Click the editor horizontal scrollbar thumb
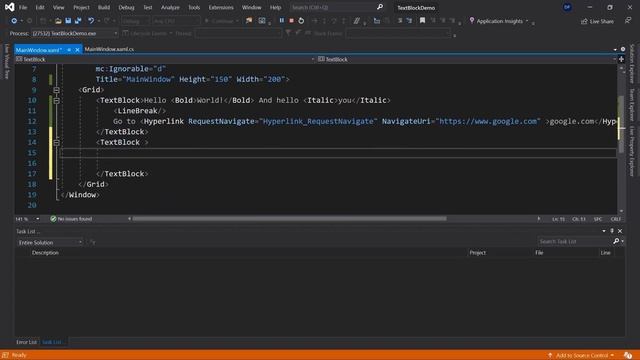 coord(289,219)
